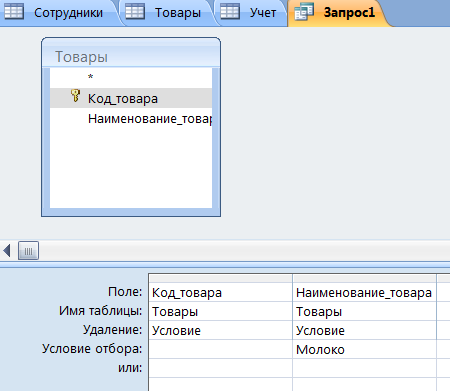Select Наименование_товара in the Товары field list
The width and height of the screenshot is (450, 391).
click(x=131, y=119)
